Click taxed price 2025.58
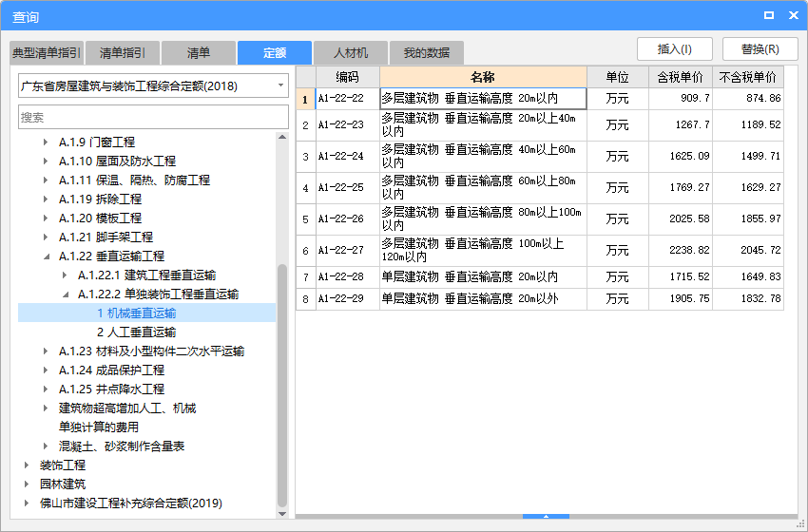 click(x=681, y=219)
